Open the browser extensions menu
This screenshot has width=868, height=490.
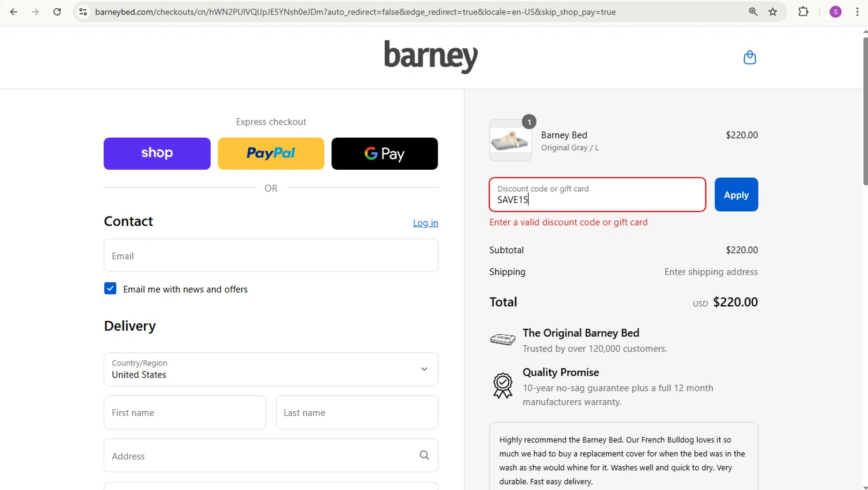(803, 12)
